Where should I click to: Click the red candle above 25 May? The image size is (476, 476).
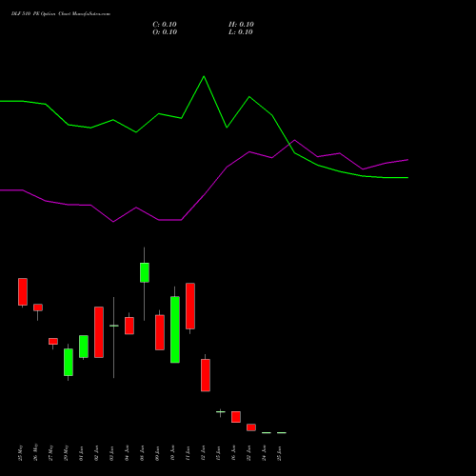coord(23,291)
